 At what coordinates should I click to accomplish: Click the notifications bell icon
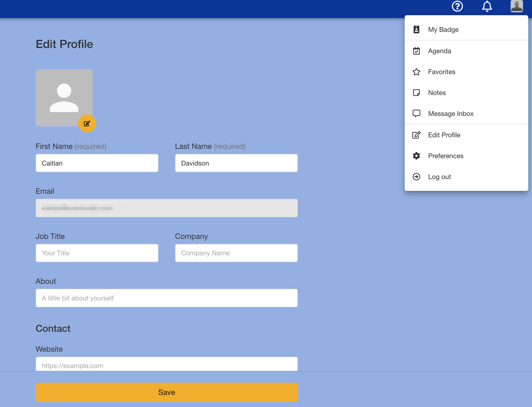pyautogui.click(x=487, y=6)
